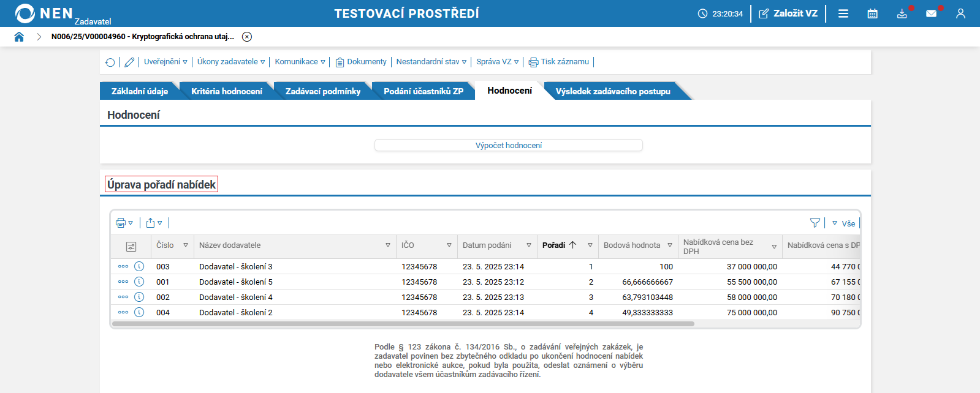Click the NEN logo
The width and height of the screenshot is (980, 393).
[x=44, y=13]
